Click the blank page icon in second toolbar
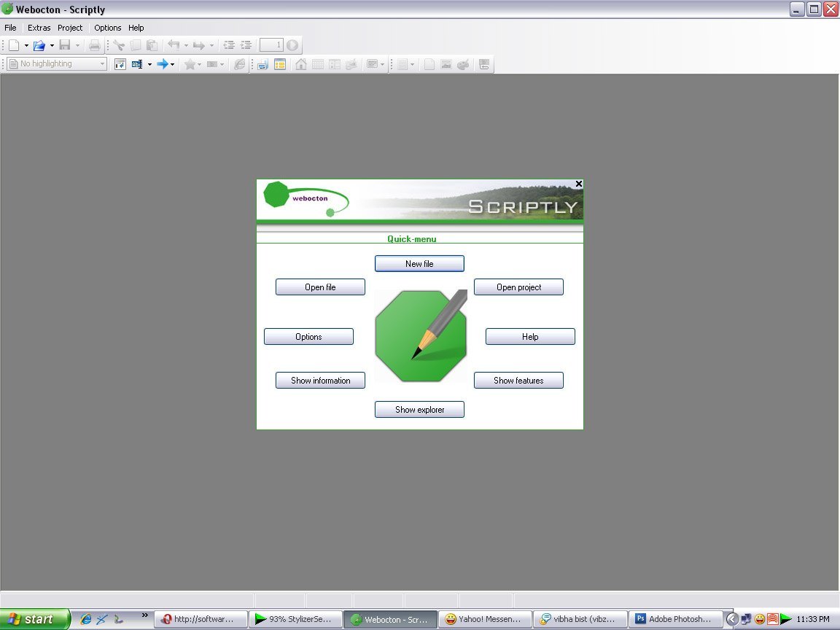840x630 pixels. (429, 64)
